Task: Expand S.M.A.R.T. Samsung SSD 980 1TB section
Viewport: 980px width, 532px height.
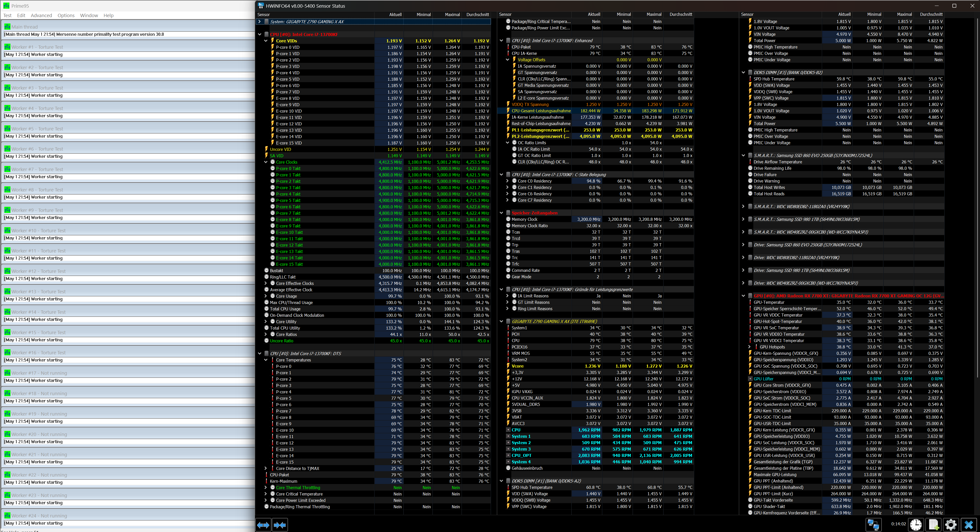Action: (x=743, y=219)
